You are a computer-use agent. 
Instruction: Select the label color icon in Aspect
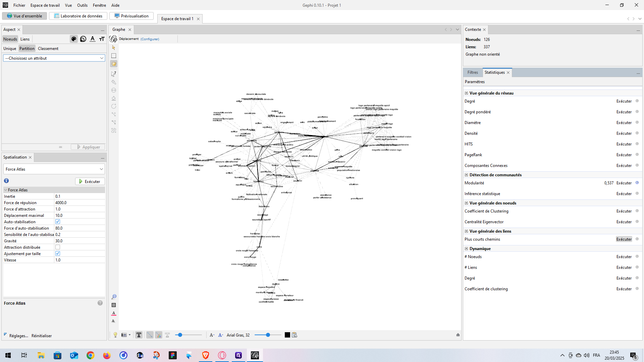(93, 39)
